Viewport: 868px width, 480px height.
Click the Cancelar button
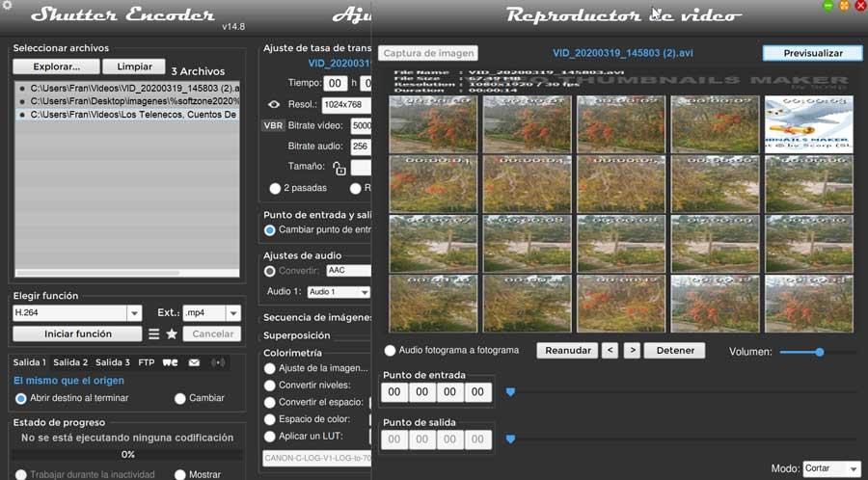(212, 334)
